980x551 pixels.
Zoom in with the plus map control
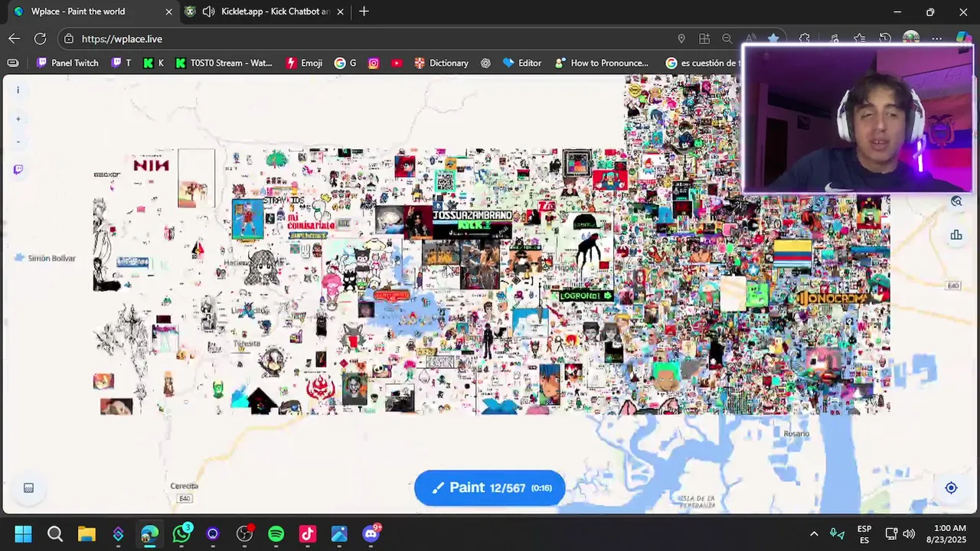click(18, 119)
